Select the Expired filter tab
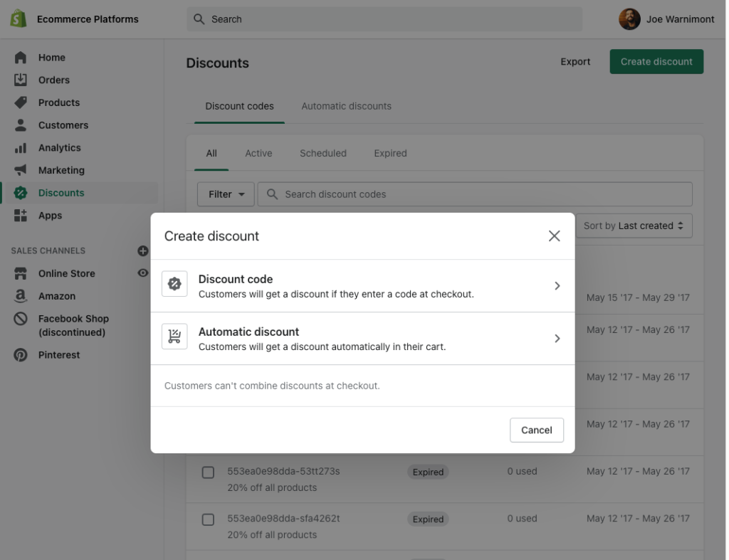Viewport: 729px width, 560px height. tap(390, 153)
